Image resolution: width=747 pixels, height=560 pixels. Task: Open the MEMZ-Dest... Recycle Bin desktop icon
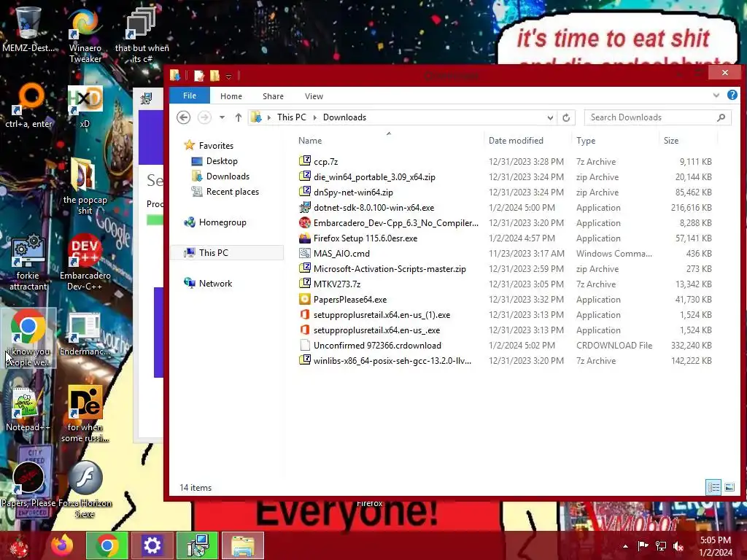coord(28,28)
